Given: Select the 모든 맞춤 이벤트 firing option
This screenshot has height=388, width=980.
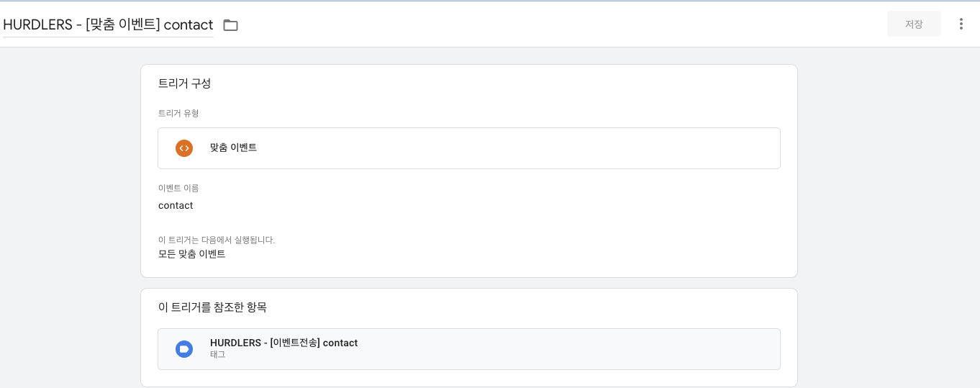Looking at the screenshot, I should (x=192, y=254).
